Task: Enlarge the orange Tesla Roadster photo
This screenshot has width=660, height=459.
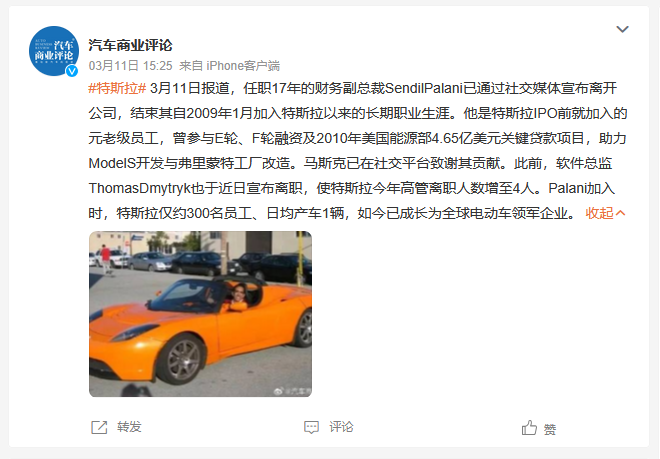Action: click(200, 314)
